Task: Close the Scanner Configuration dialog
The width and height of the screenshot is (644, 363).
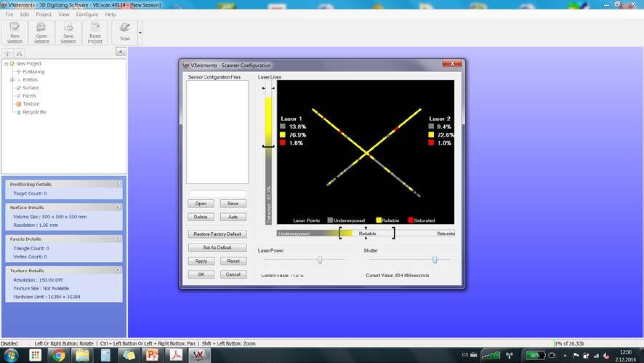Action: coord(452,64)
